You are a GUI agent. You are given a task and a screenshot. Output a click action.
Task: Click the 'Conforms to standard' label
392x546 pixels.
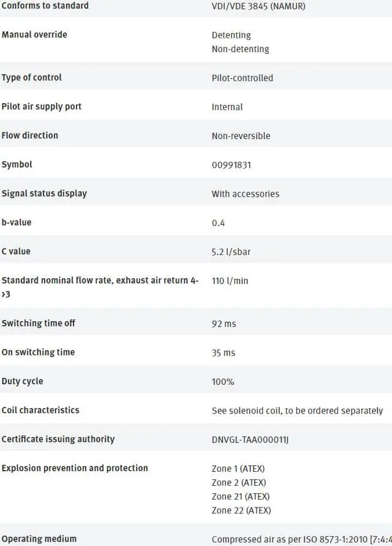[45, 6]
